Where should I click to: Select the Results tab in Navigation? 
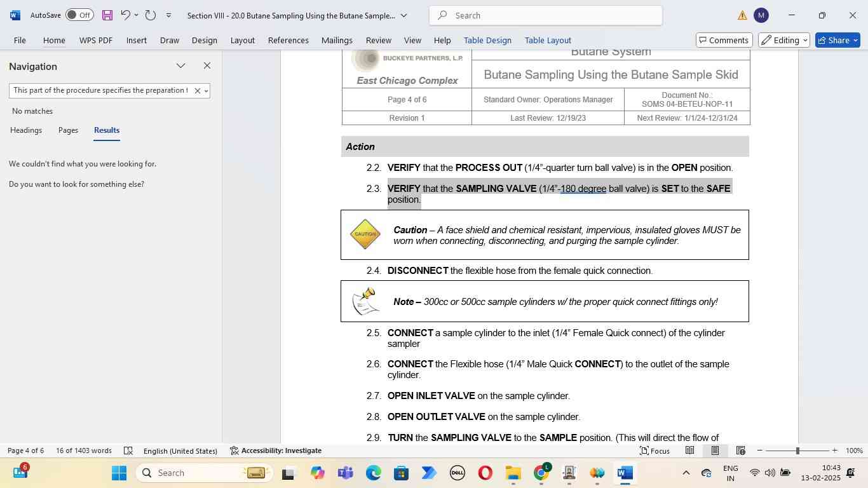[107, 130]
